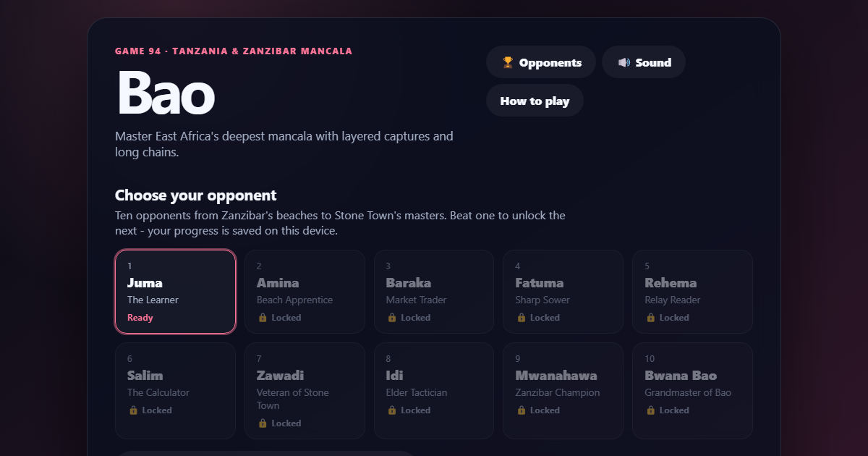Click the Bao game title heading
The height and width of the screenshot is (456, 868).
click(165, 93)
